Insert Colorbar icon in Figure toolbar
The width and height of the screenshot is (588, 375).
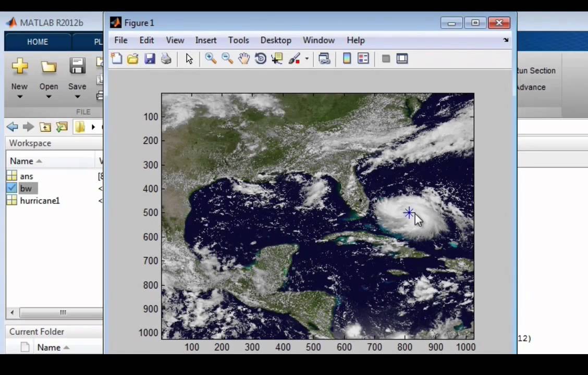point(347,58)
